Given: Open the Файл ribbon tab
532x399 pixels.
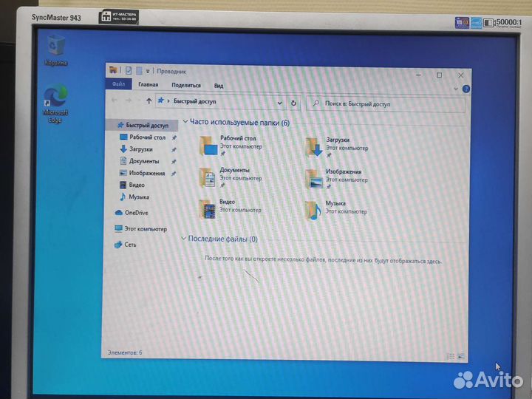Looking at the screenshot, I should [x=118, y=83].
